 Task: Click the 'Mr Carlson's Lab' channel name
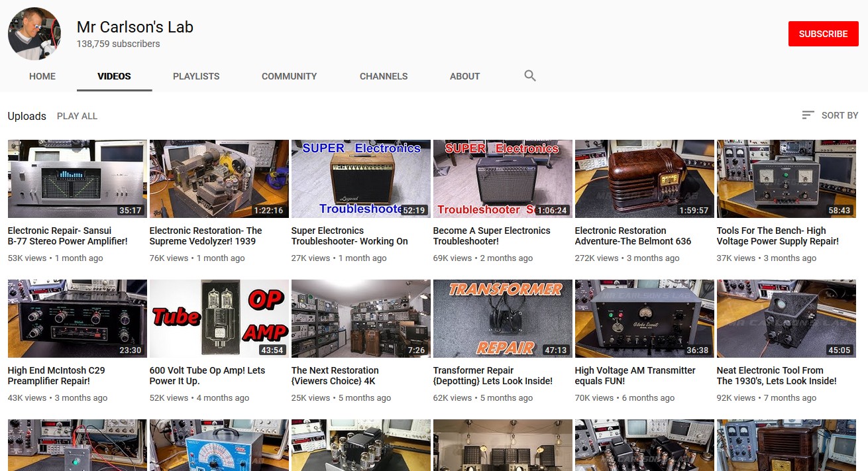135,27
